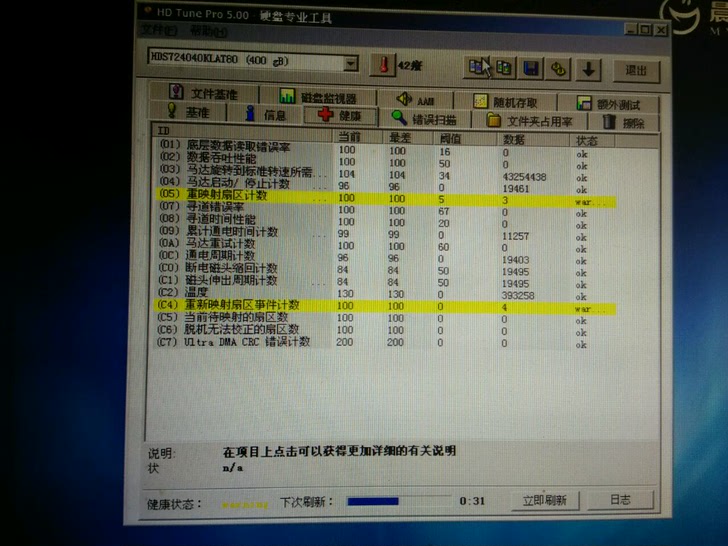Switch to the 基准 tab
The image size is (728, 546).
pyautogui.click(x=188, y=112)
